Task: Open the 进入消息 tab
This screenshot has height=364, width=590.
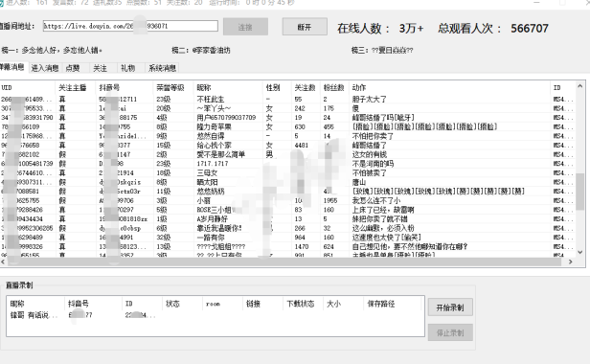Action: 45,68
